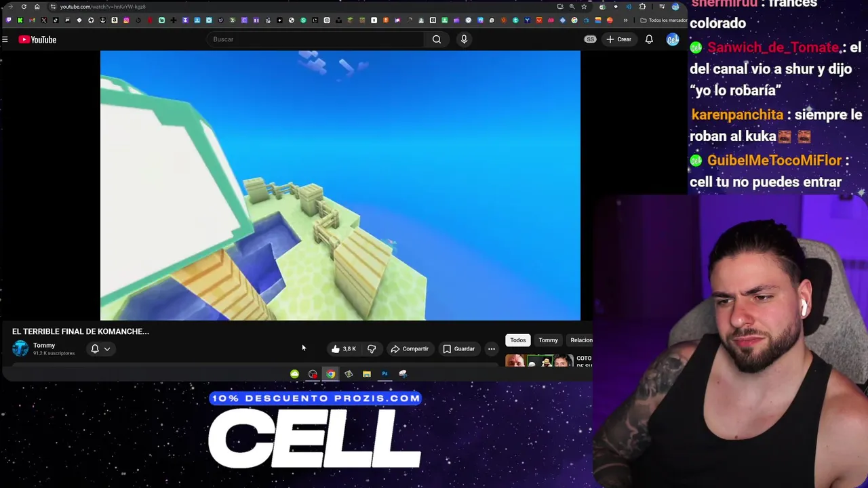This screenshot has height=488, width=868.
Task: Dislike the video with the thumbs down
Action: 372,349
